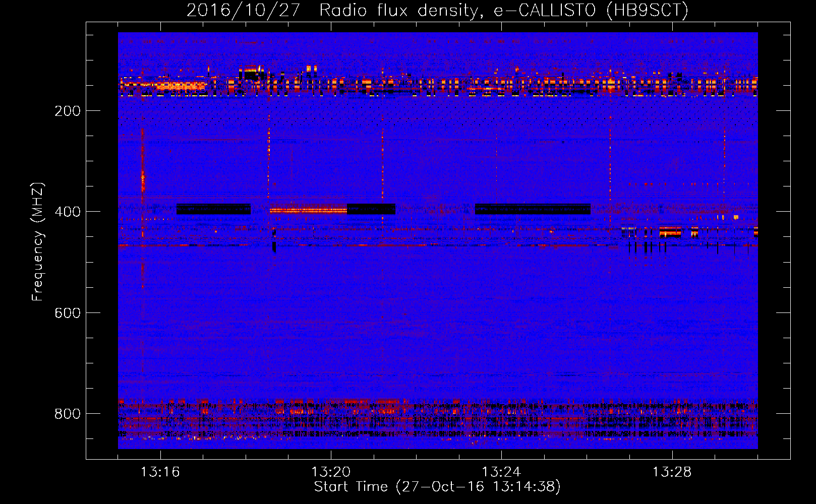Click the 13:16 time tick label

pos(160,472)
